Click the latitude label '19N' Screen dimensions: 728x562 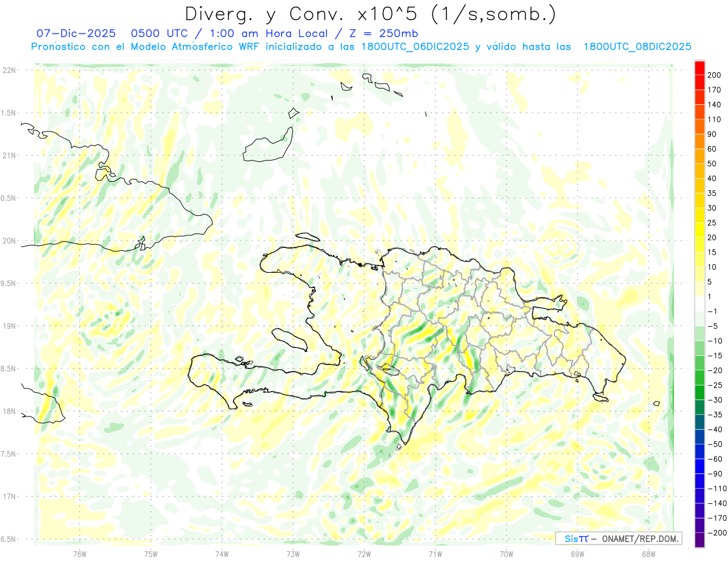point(8,326)
